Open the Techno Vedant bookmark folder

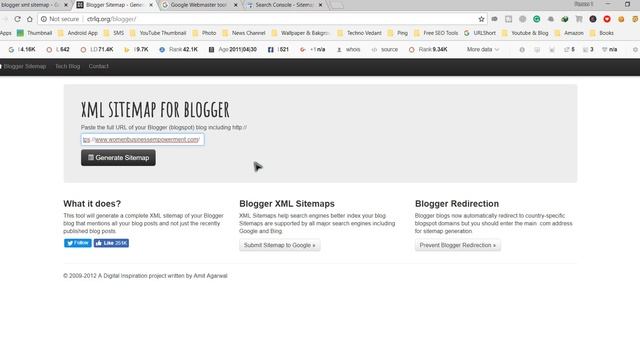tap(360, 33)
